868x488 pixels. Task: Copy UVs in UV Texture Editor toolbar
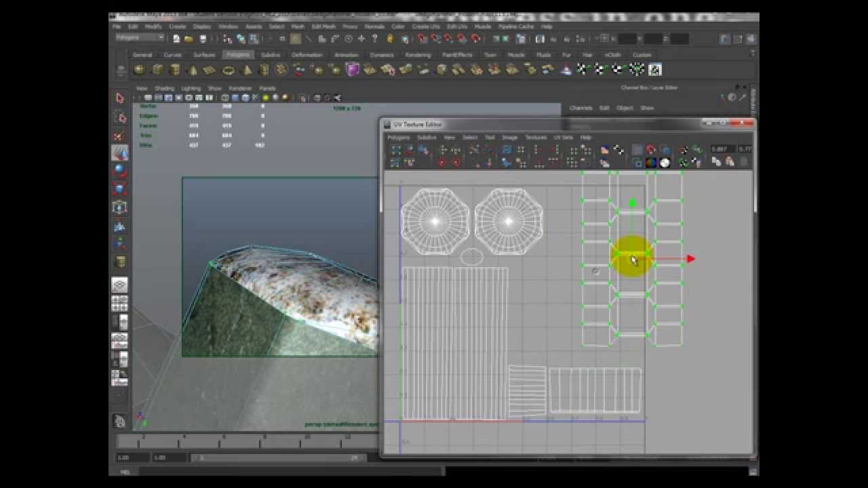pyautogui.click(x=716, y=161)
